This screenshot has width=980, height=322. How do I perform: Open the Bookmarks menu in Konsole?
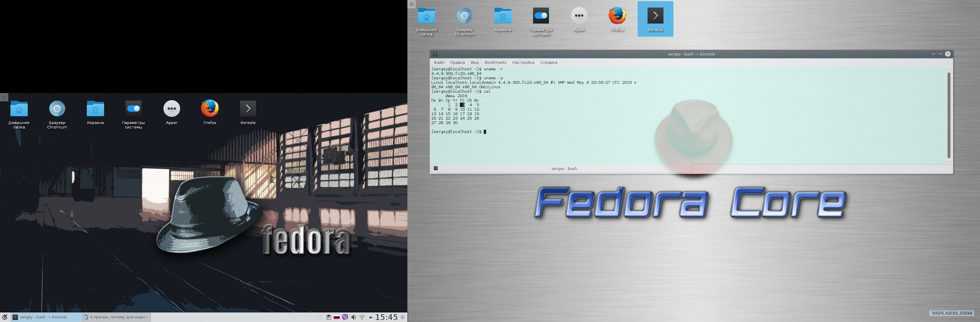pyautogui.click(x=495, y=62)
